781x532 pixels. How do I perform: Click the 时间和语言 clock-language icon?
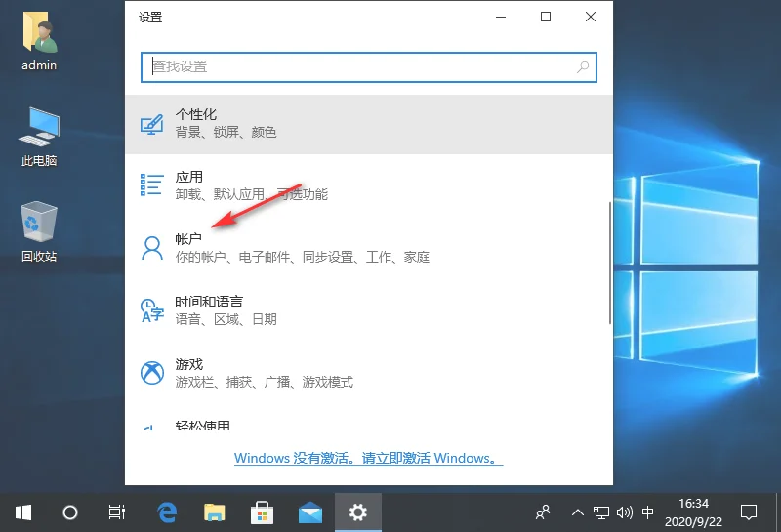click(x=152, y=310)
